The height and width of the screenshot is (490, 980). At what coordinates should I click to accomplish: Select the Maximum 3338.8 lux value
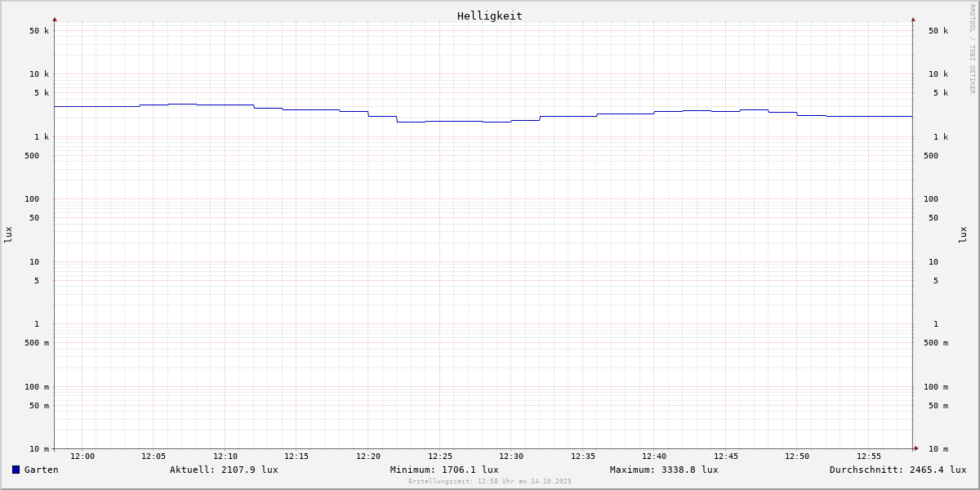pyautogui.click(x=664, y=470)
